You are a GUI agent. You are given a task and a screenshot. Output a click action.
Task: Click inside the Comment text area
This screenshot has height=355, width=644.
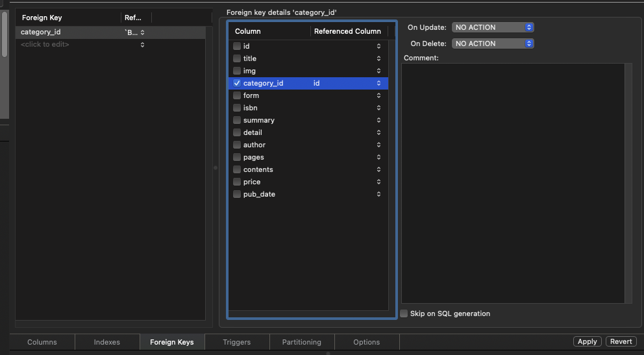[x=513, y=183]
